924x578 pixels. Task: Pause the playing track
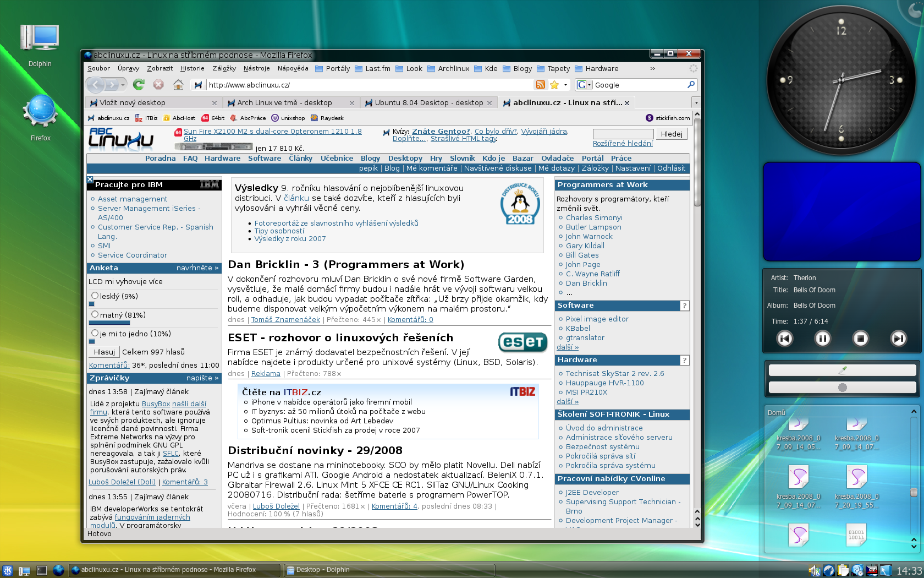(x=822, y=338)
